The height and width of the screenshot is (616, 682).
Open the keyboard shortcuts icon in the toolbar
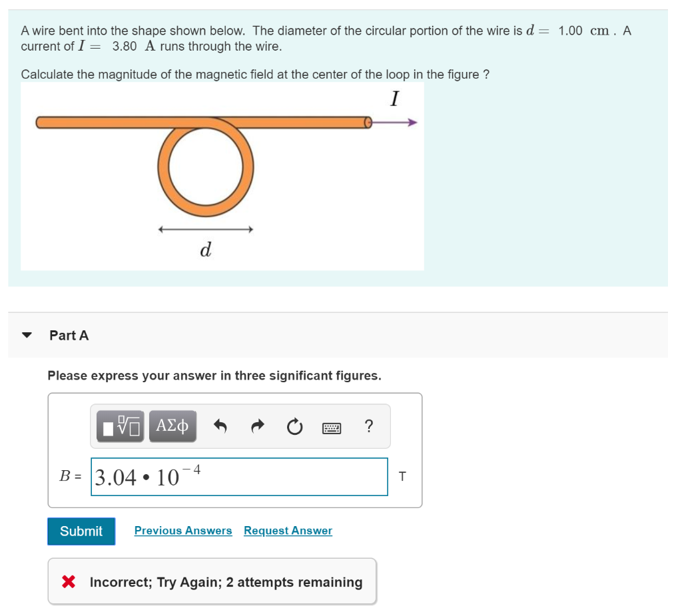(x=331, y=427)
